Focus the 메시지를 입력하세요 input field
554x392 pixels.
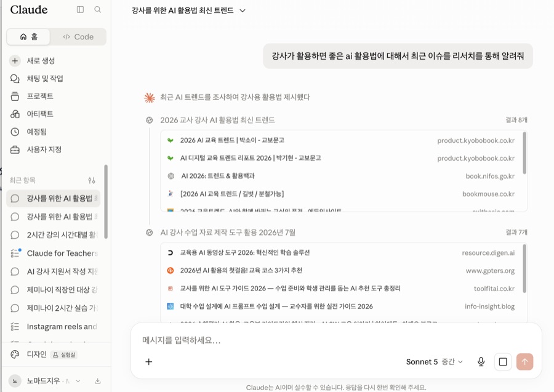click(x=335, y=340)
